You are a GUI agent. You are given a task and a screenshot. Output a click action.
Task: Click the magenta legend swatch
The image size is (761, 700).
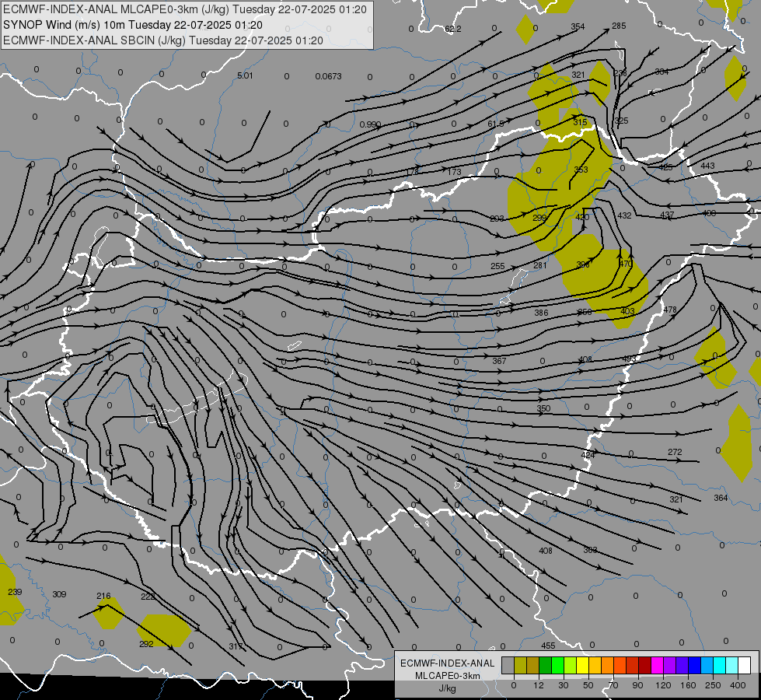coord(657,665)
